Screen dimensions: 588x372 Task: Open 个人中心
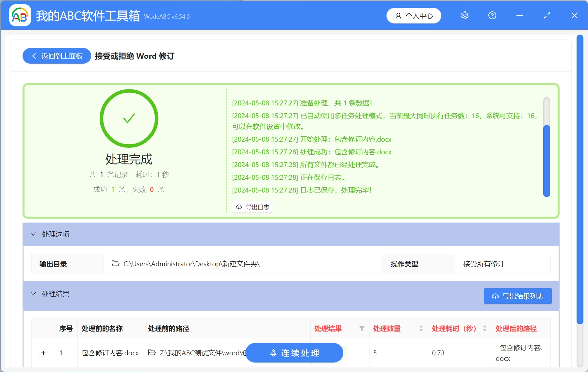(x=414, y=15)
